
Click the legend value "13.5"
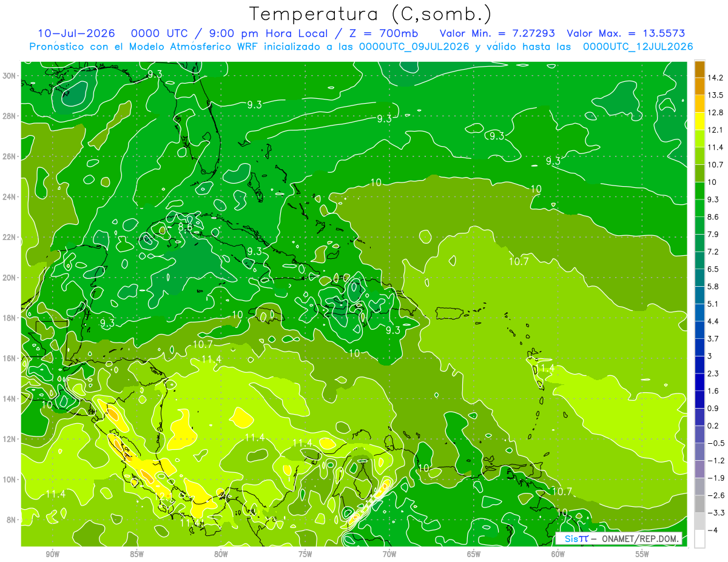point(716,95)
